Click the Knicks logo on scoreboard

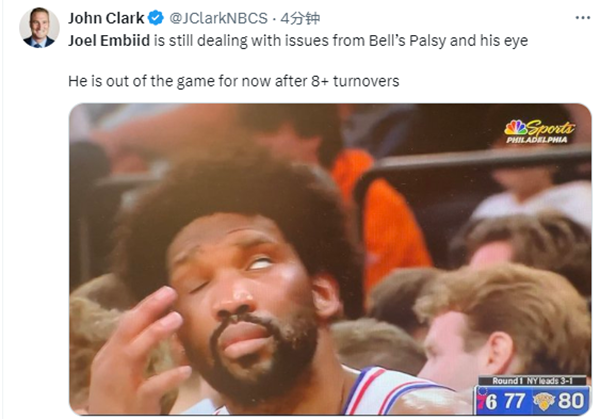coord(544,401)
